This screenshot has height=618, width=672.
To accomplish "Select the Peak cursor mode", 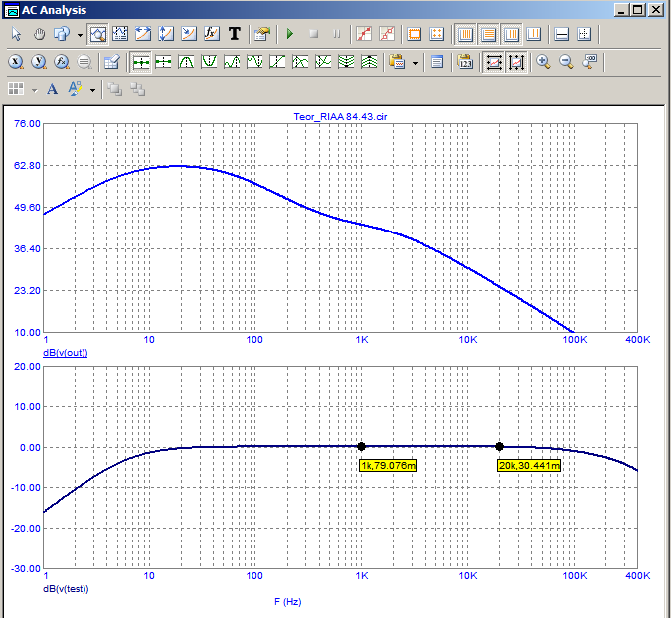I will pos(186,62).
